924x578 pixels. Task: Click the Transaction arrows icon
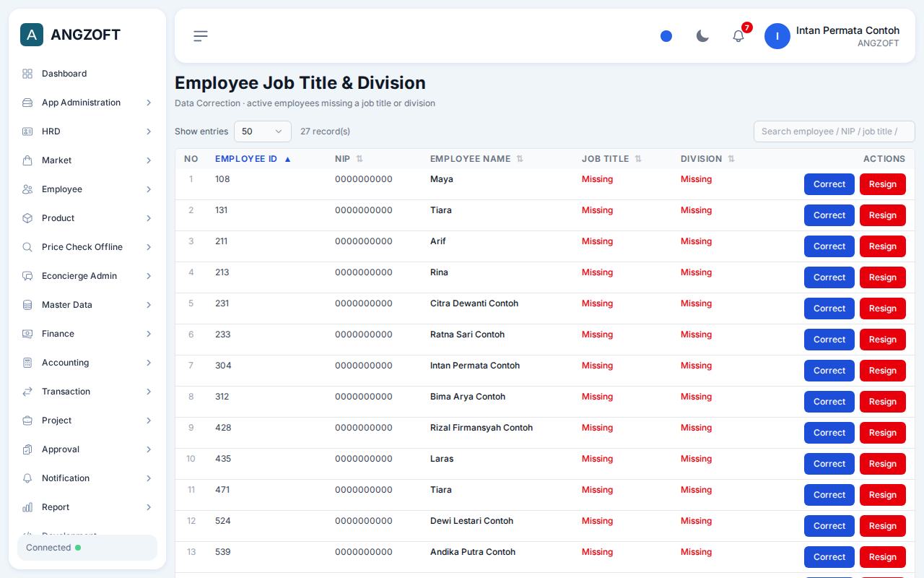(27, 392)
